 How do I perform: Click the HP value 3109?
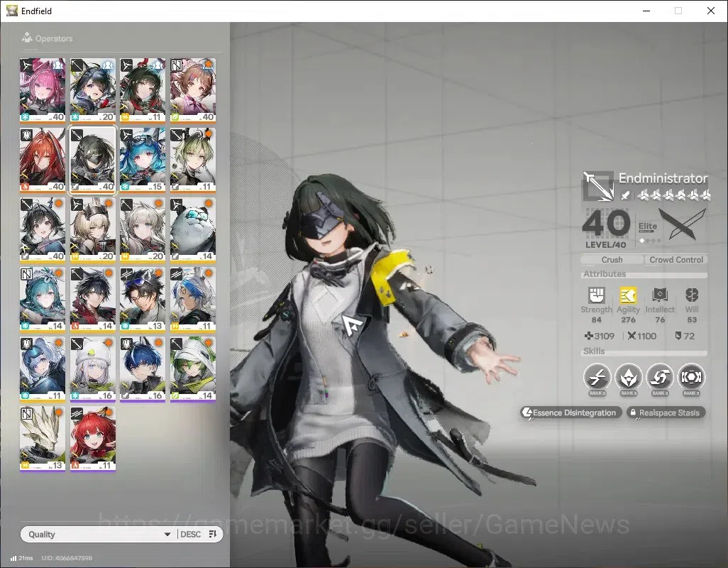tap(600, 336)
